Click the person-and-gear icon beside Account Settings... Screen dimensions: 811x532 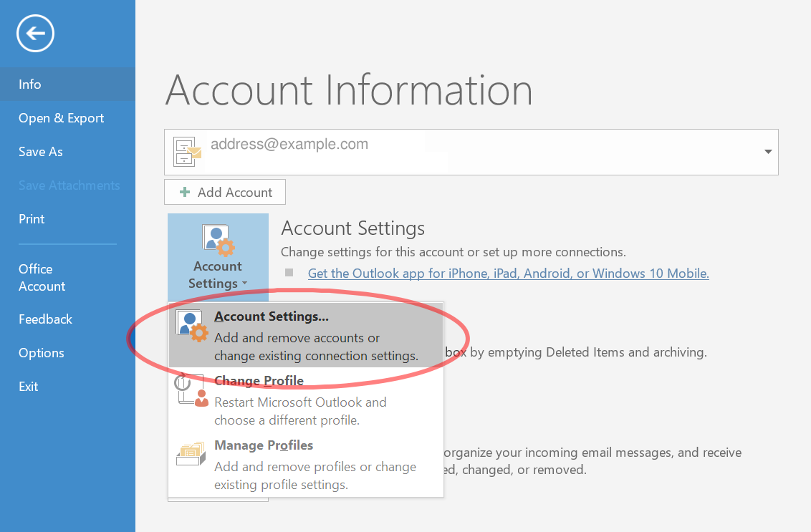pos(190,324)
